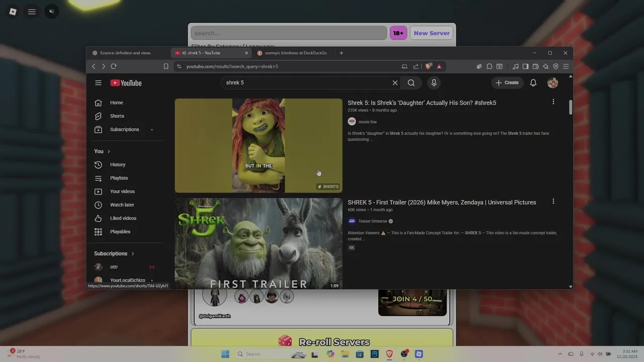
Task: Open Microsoft Store from the taskbar
Action: (360, 354)
